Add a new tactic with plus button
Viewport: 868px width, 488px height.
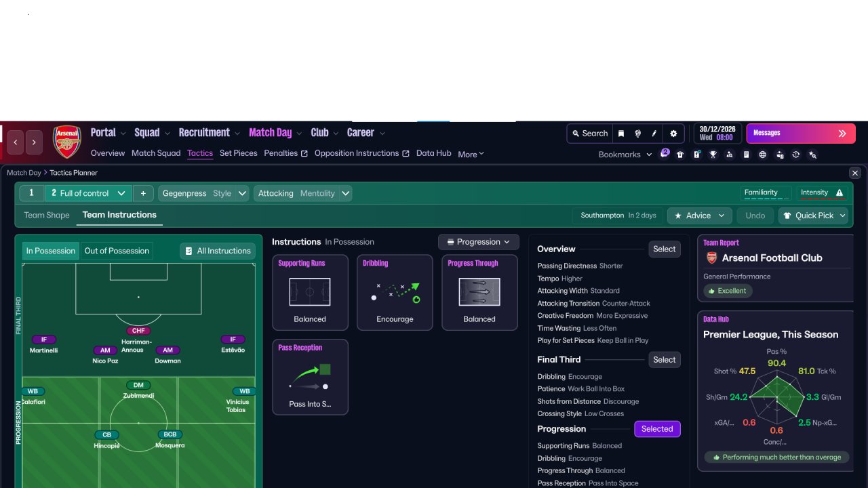click(x=143, y=193)
